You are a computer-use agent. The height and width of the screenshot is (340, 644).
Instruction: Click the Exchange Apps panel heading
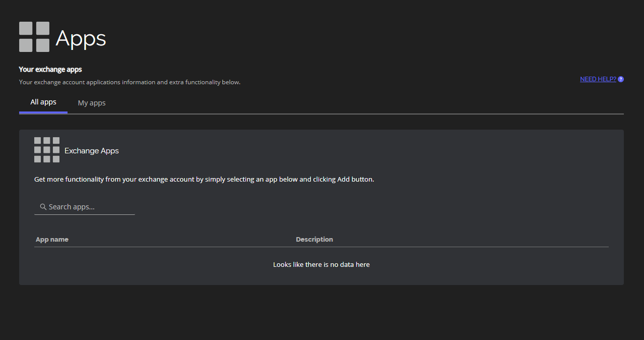pyautogui.click(x=92, y=151)
